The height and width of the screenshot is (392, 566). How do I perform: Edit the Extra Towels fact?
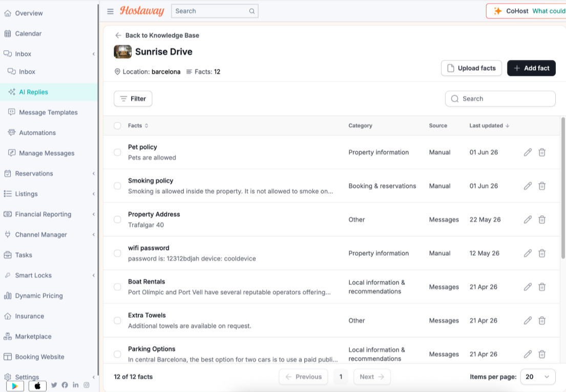[528, 321]
